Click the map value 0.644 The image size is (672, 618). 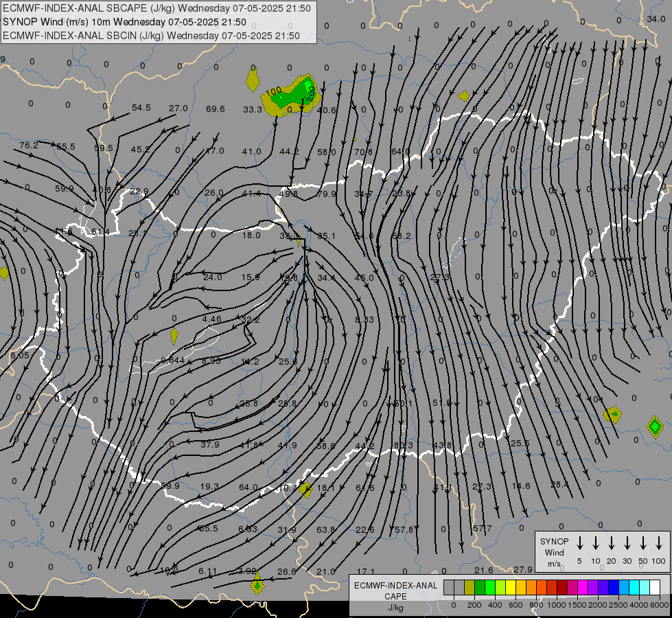[173, 360]
